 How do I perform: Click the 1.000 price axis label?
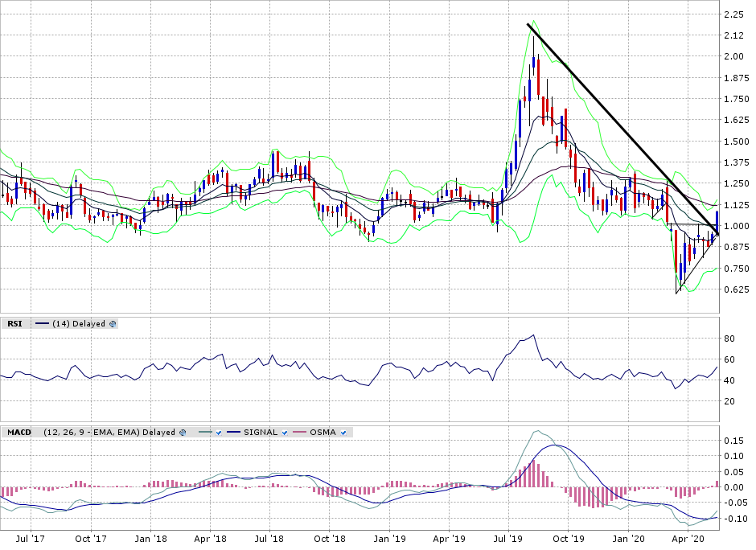pyautogui.click(x=737, y=226)
